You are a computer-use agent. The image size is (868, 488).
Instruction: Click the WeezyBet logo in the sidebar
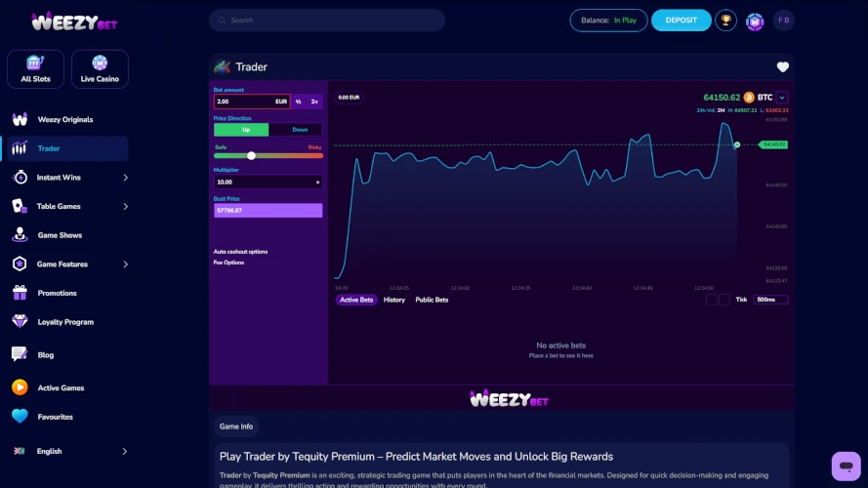pyautogui.click(x=74, y=21)
